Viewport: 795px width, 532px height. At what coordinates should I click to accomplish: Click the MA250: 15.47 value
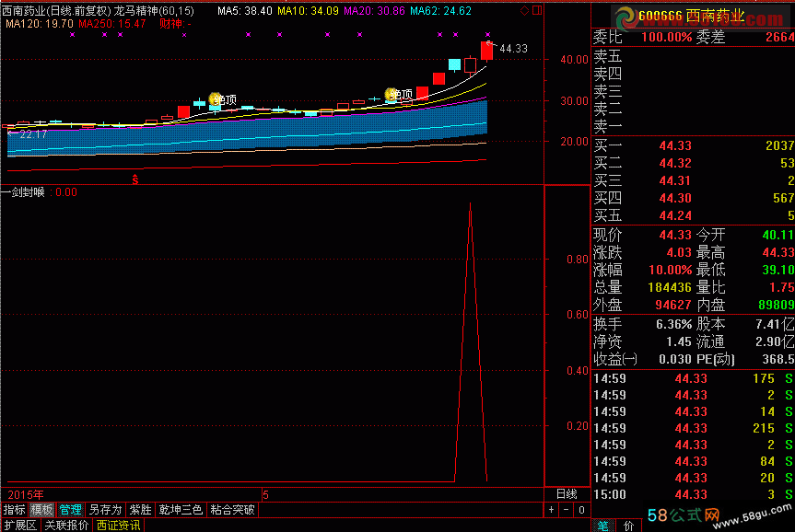click(x=112, y=24)
